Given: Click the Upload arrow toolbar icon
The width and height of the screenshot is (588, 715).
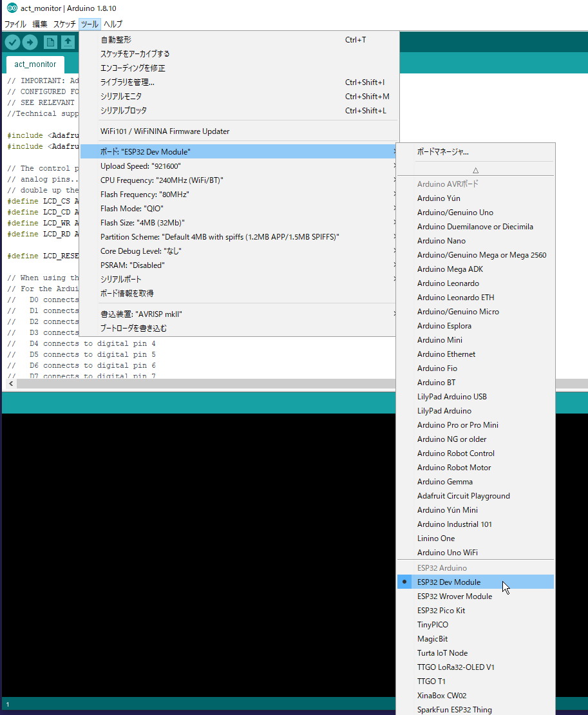Looking at the screenshot, I should 30,43.
